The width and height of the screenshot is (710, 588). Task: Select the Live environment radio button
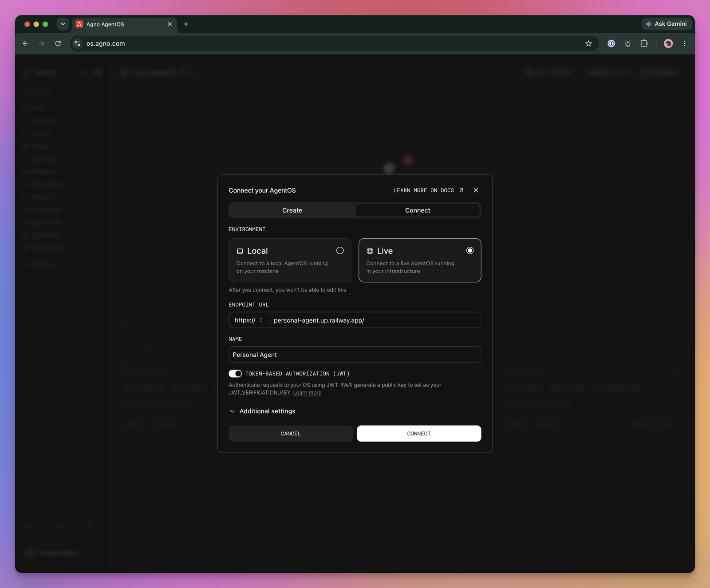pyautogui.click(x=470, y=251)
